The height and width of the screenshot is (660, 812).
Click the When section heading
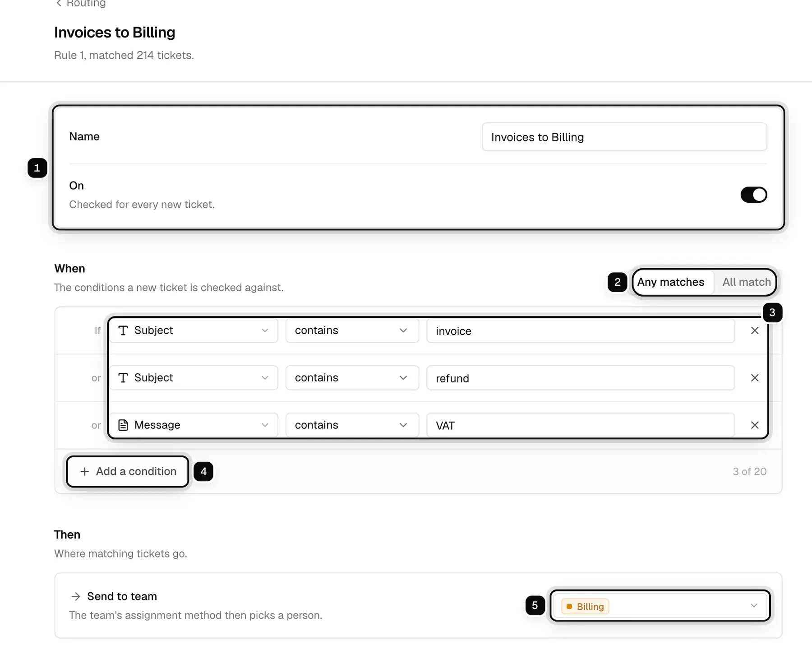coord(69,269)
